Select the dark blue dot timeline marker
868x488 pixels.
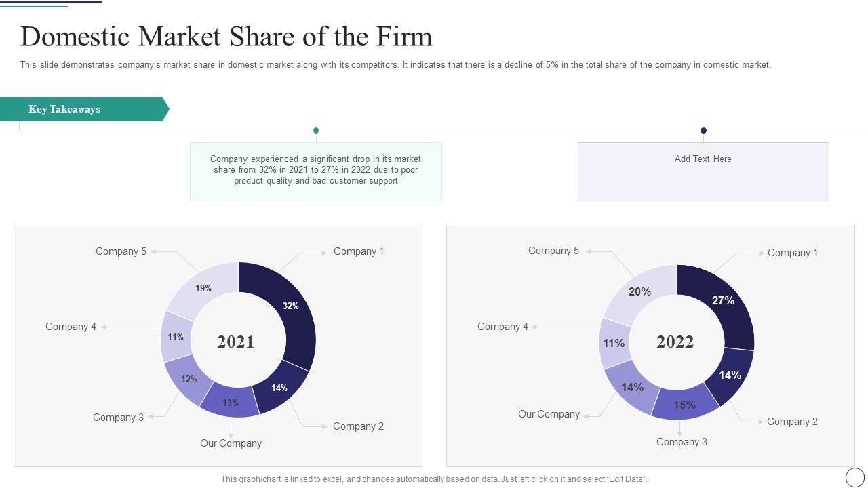coord(703,130)
